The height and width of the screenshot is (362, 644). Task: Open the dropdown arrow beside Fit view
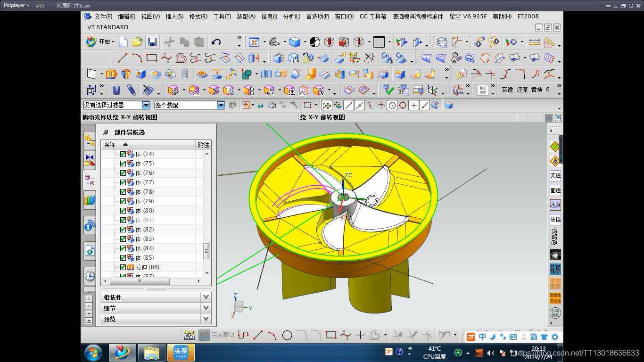pyautogui.click(x=264, y=42)
